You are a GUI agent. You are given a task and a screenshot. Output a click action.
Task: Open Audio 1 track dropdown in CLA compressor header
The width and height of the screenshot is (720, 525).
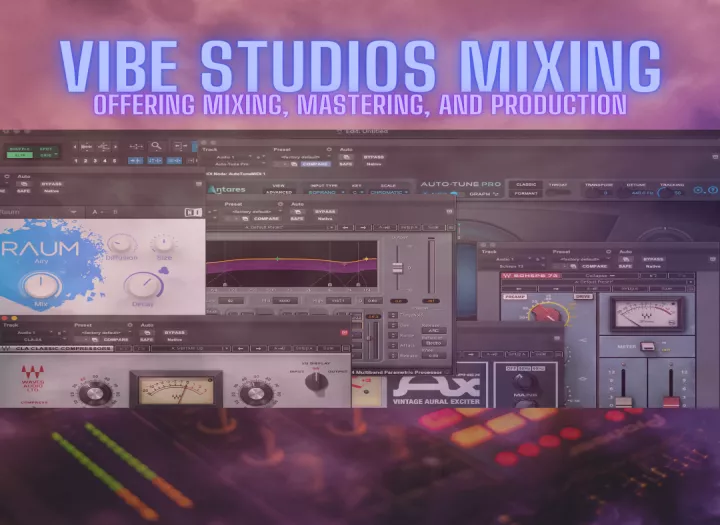[x=32, y=333]
